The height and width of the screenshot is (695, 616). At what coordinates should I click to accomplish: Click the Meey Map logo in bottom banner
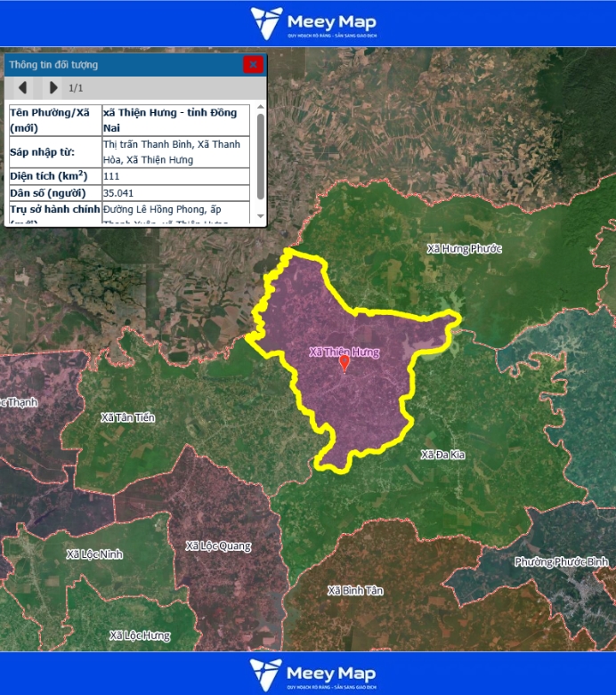pos(312,674)
